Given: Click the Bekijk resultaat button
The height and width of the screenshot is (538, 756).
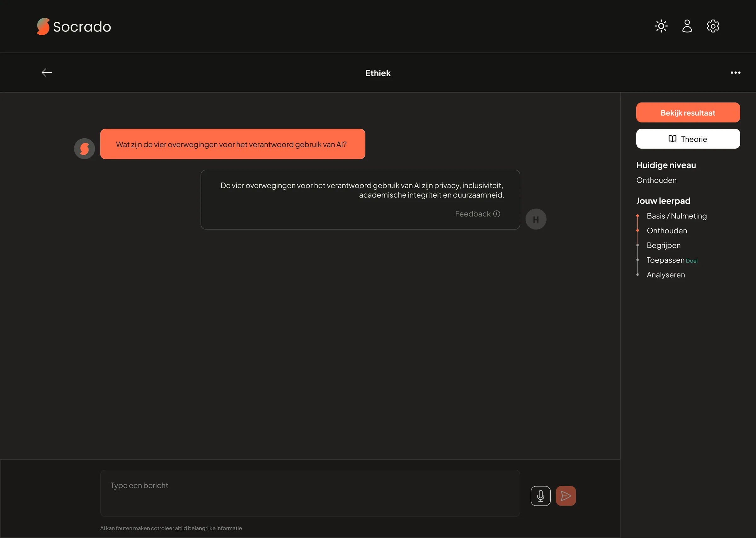Looking at the screenshot, I should pyautogui.click(x=688, y=113).
